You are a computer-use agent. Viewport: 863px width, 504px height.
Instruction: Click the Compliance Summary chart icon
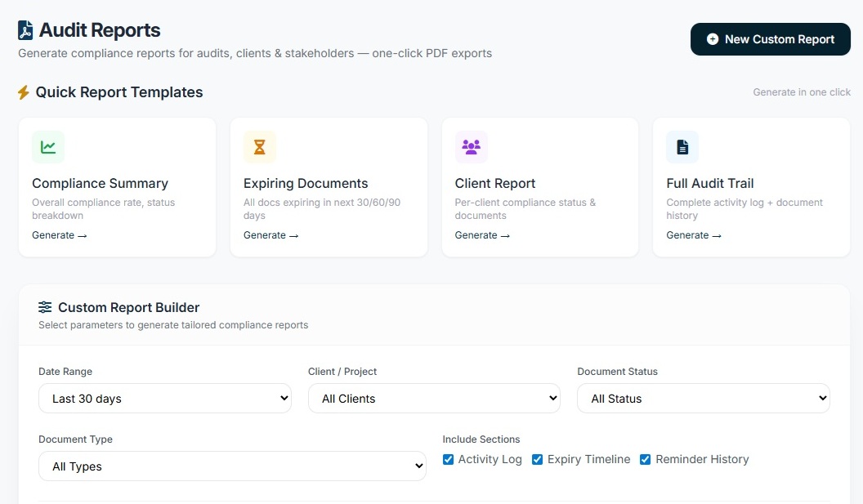pyautogui.click(x=48, y=147)
